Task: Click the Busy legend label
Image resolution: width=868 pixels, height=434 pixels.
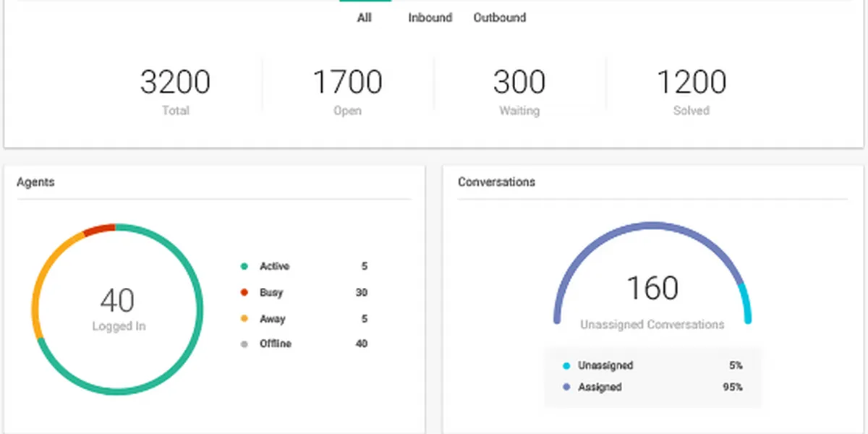Action: click(x=271, y=293)
